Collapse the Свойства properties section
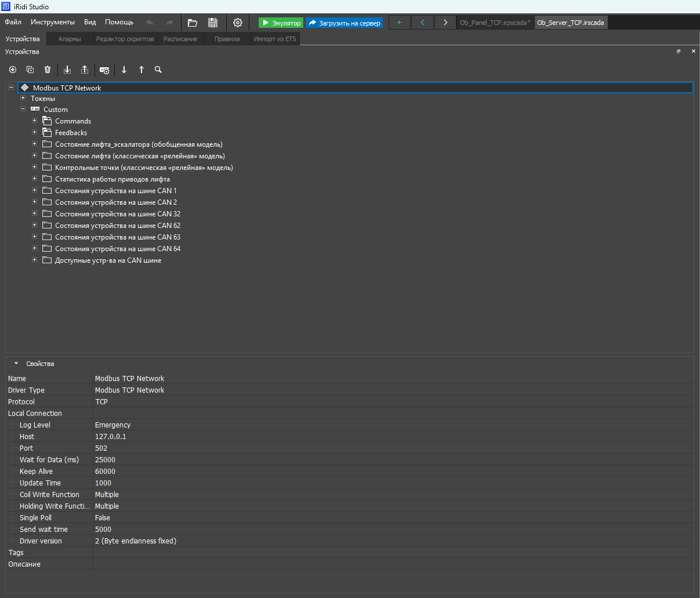Screen dimensions: 700x598 click(16, 364)
